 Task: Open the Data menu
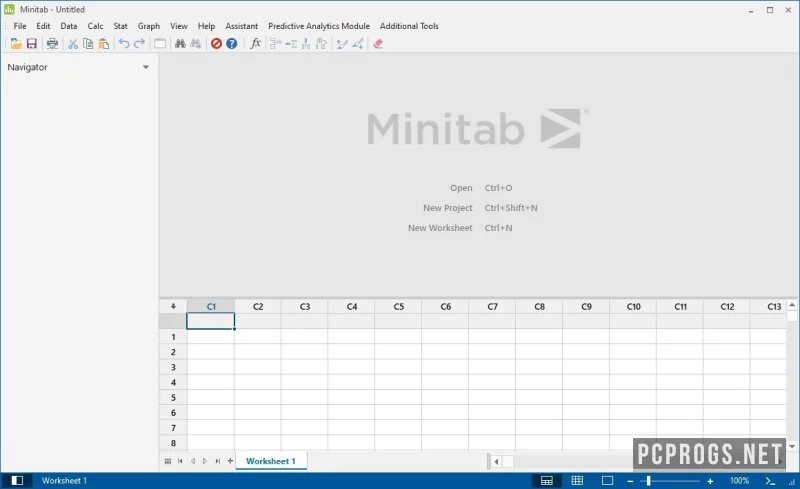tap(69, 26)
